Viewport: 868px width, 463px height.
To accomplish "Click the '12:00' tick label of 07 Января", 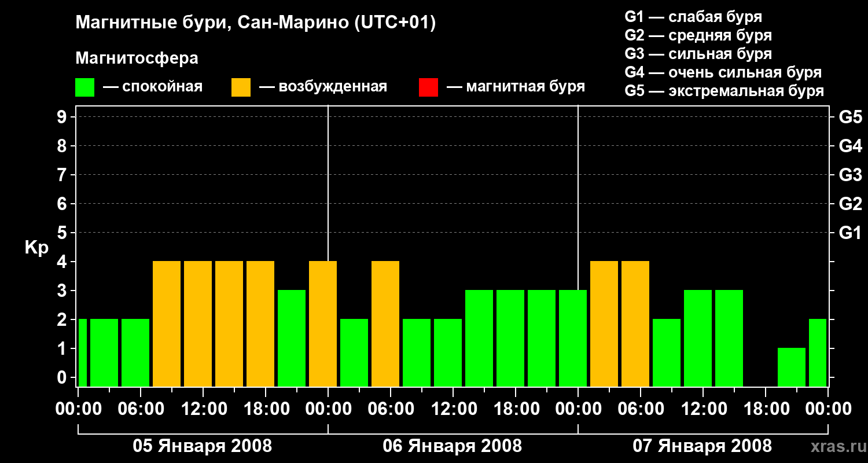I will [x=703, y=409].
